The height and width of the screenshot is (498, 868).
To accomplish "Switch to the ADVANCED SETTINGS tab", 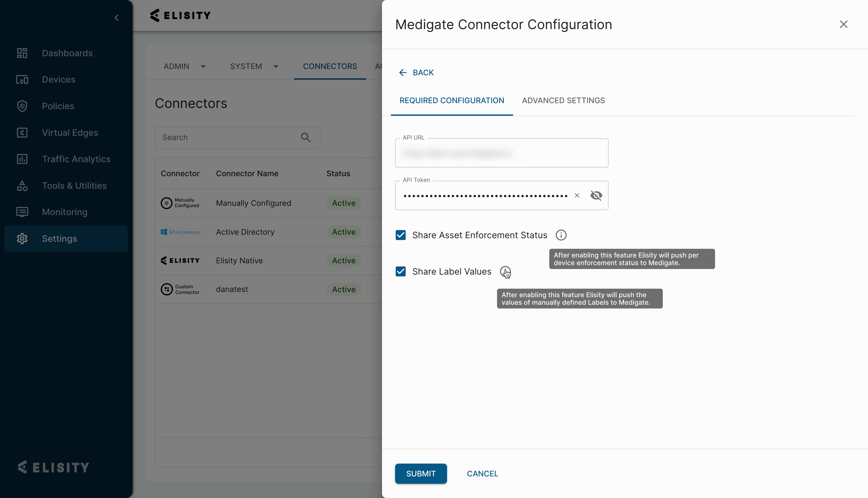I will pos(563,100).
